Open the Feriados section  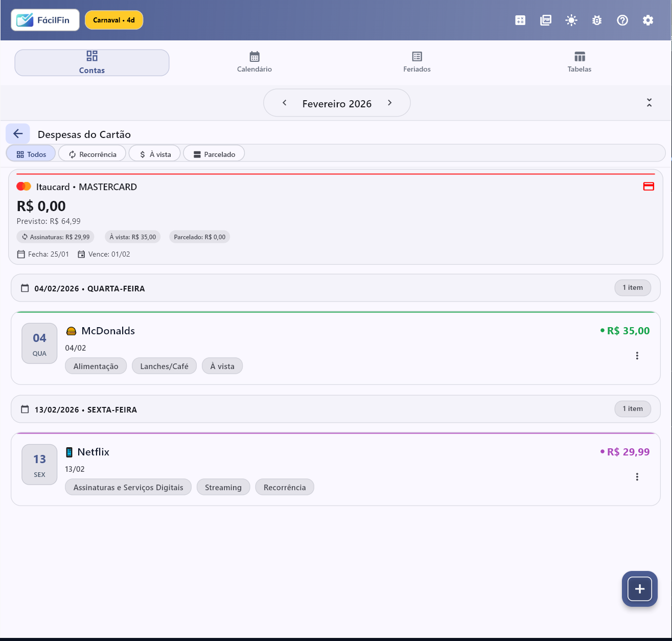[x=416, y=61]
